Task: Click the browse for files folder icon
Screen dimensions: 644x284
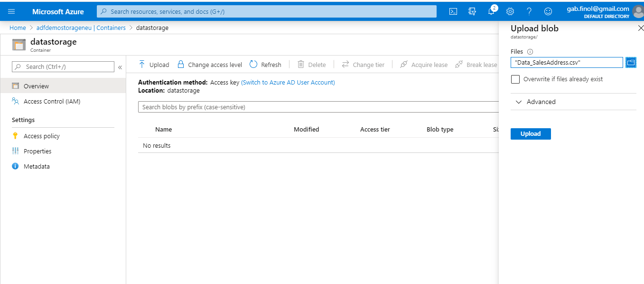Action: [x=631, y=62]
